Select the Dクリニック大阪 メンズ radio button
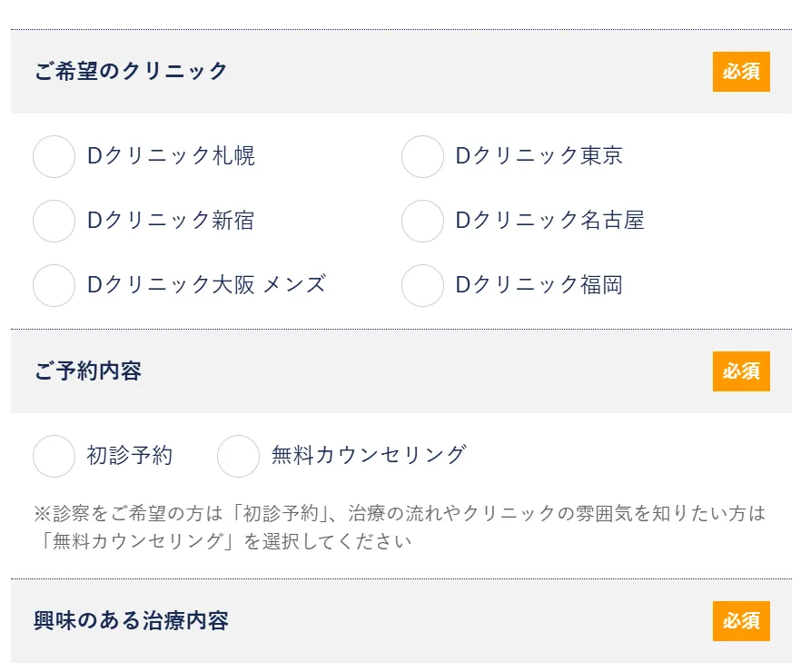Viewport: 801px width, 672px height. (54, 285)
